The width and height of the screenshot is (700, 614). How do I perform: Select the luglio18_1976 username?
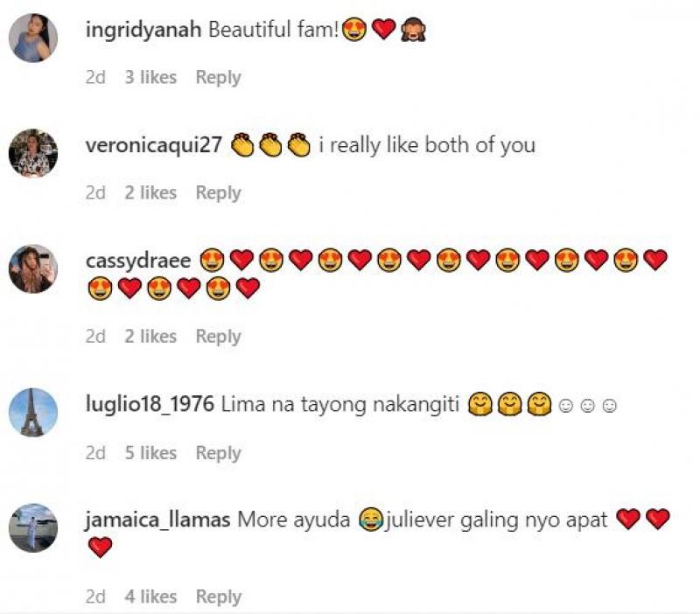click(150, 405)
